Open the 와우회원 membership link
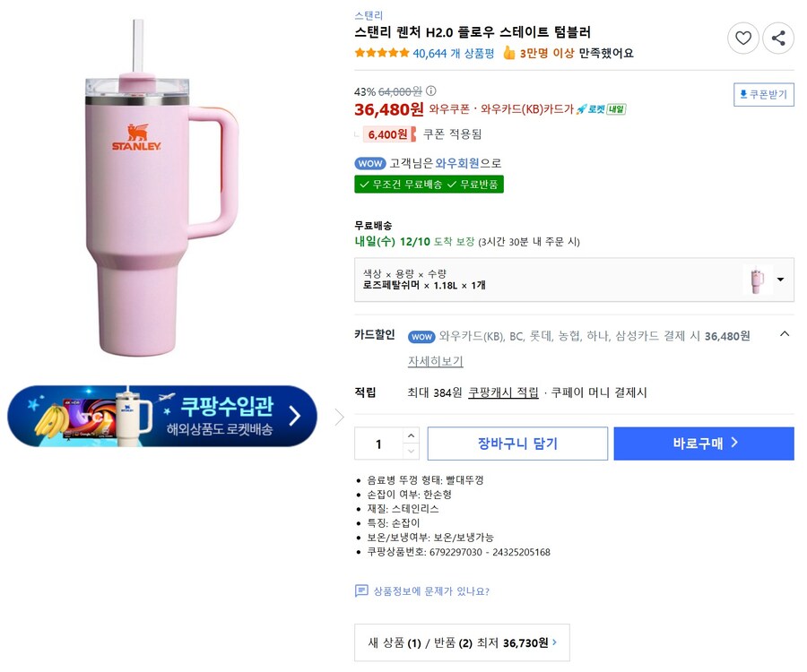Viewport: 807px width, 672px height. (x=457, y=164)
